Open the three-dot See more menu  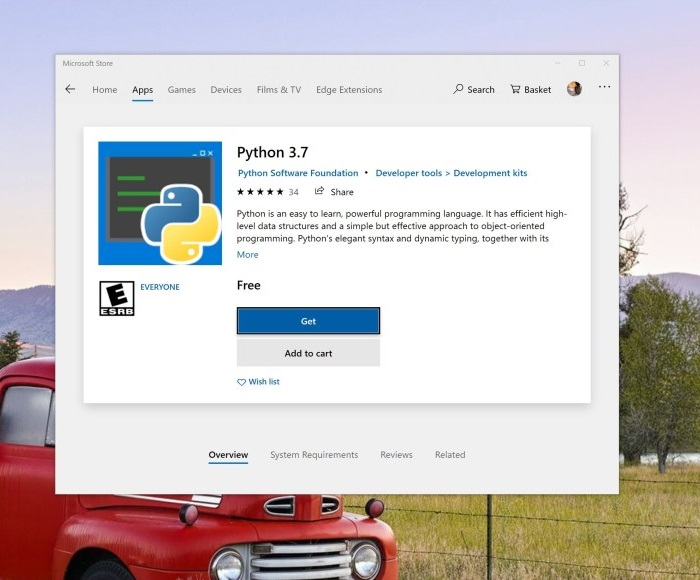point(604,88)
